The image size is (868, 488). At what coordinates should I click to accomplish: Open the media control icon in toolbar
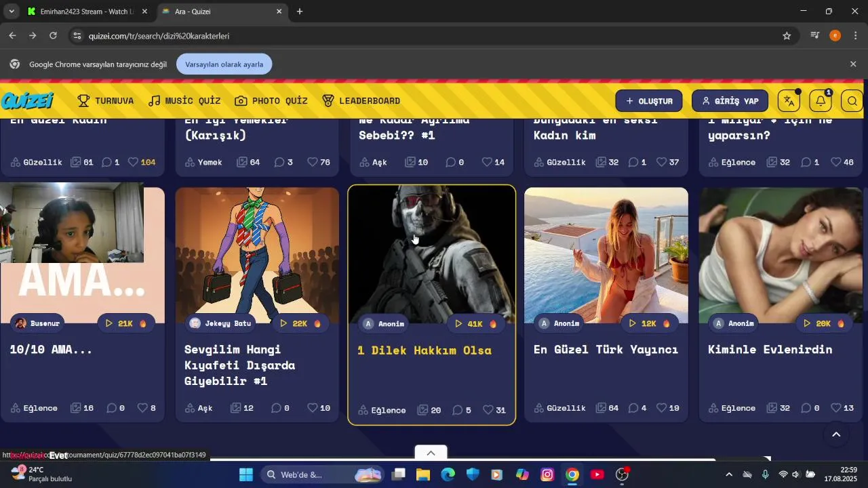click(815, 36)
